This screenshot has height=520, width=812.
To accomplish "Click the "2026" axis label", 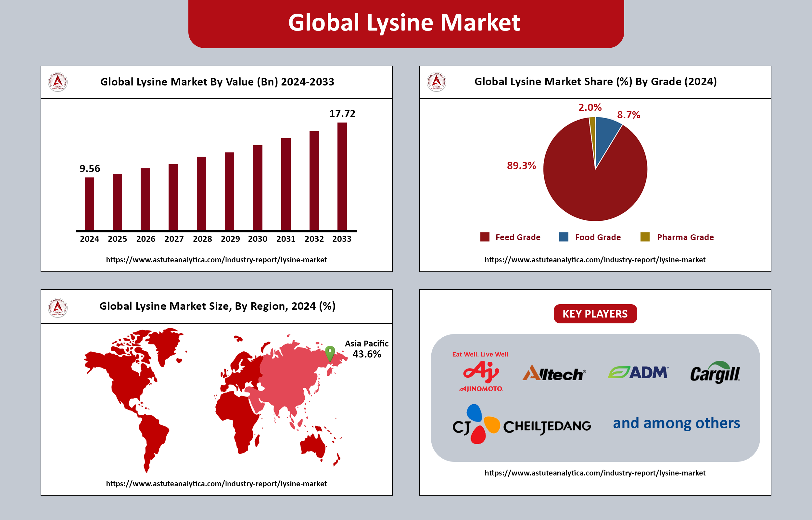I will click(x=146, y=239).
